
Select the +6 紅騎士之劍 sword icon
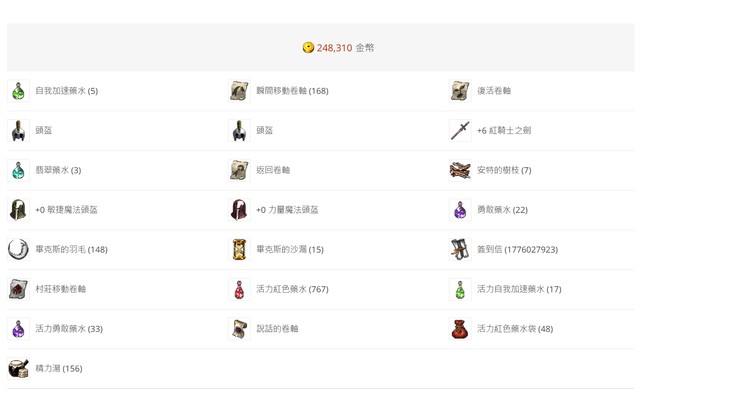[460, 131]
